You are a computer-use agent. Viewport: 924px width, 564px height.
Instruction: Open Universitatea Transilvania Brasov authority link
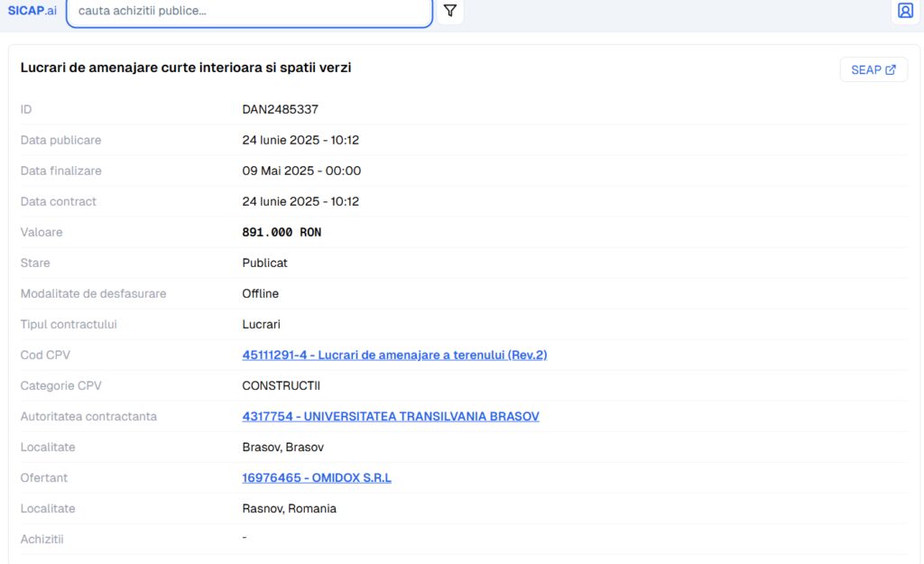point(391,416)
